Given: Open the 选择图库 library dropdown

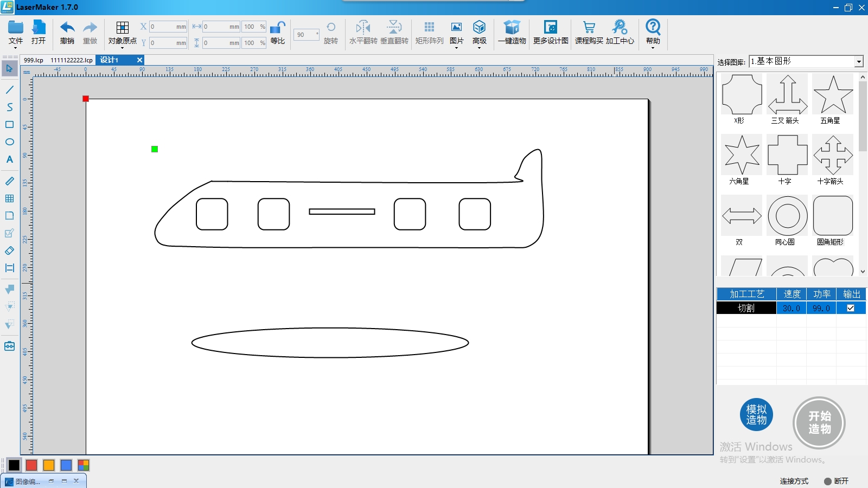Looking at the screenshot, I should point(806,61).
